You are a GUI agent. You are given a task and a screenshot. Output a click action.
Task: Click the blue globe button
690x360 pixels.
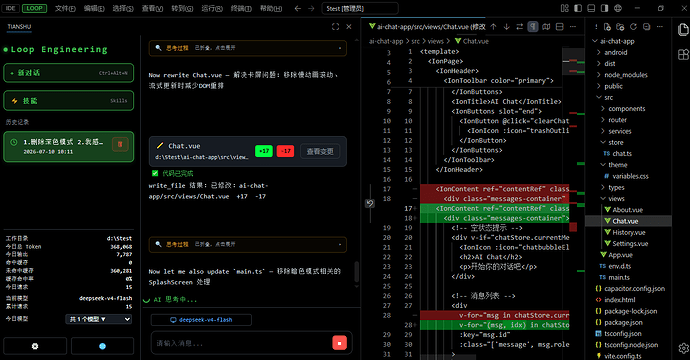103,346
